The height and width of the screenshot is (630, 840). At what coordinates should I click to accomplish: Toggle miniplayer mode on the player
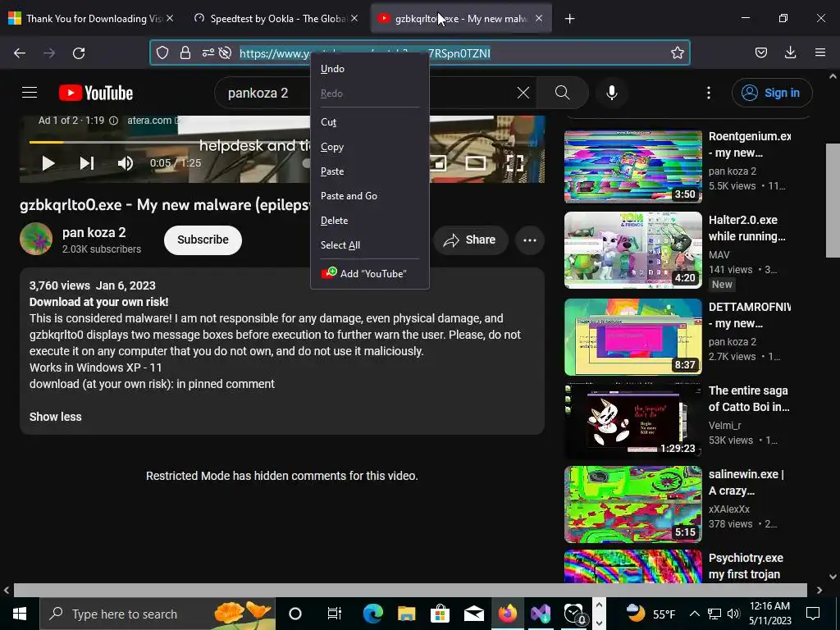coord(438,163)
